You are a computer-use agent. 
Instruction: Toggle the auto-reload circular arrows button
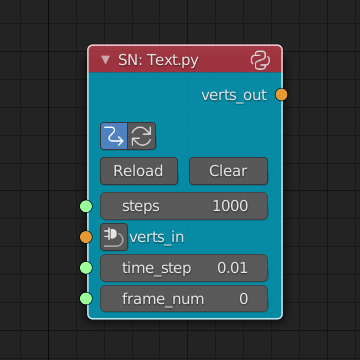point(142,136)
